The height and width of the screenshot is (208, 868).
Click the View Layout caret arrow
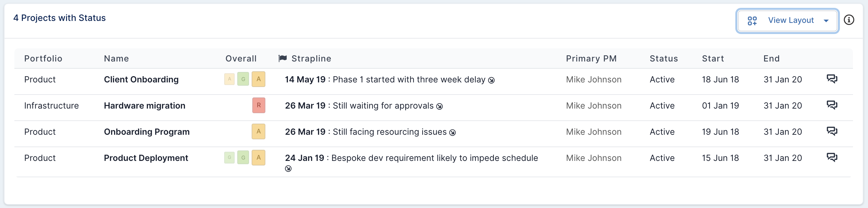pos(826,21)
